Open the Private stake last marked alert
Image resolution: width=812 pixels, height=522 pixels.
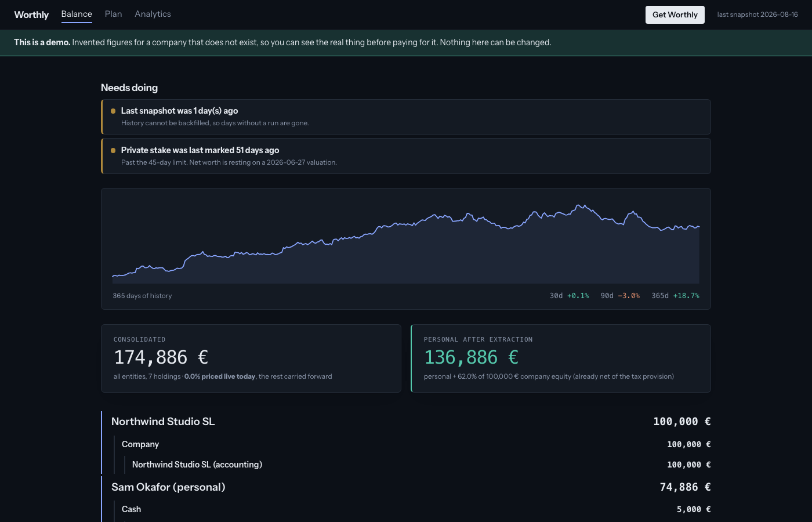pos(406,156)
